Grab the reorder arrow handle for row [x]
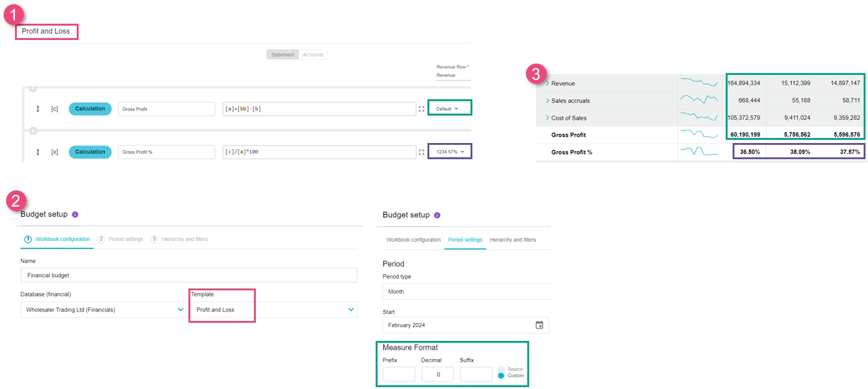 [x=38, y=152]
